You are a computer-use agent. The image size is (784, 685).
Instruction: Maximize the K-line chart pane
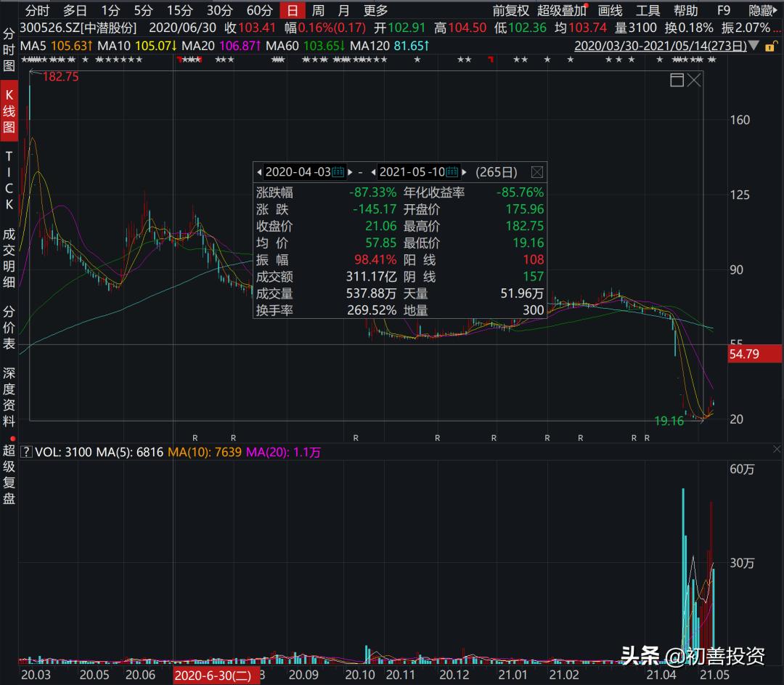[677, 80]
